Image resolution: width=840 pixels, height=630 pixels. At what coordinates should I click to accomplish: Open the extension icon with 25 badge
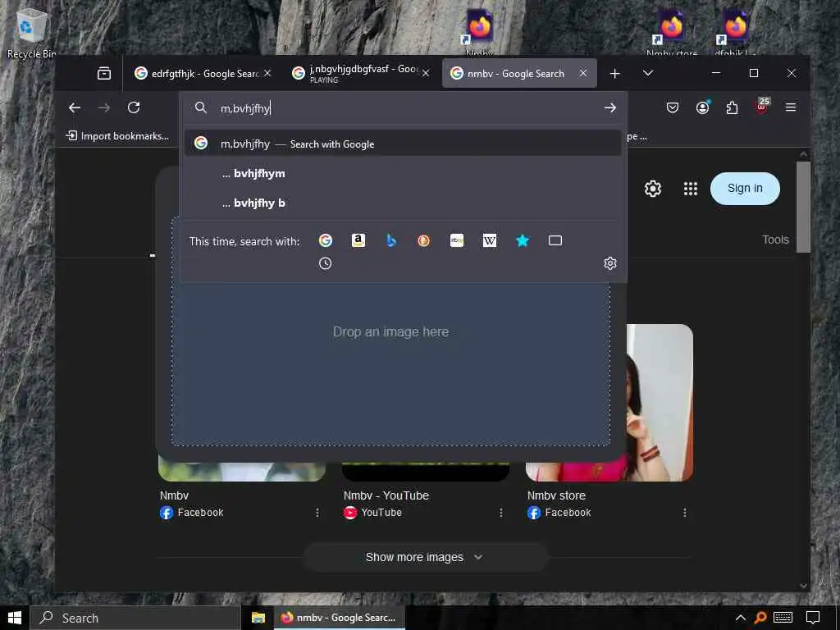pos(762,106)
